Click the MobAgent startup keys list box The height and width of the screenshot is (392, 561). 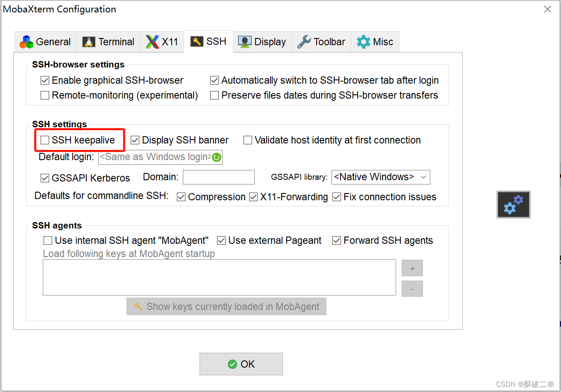point(219,277)
